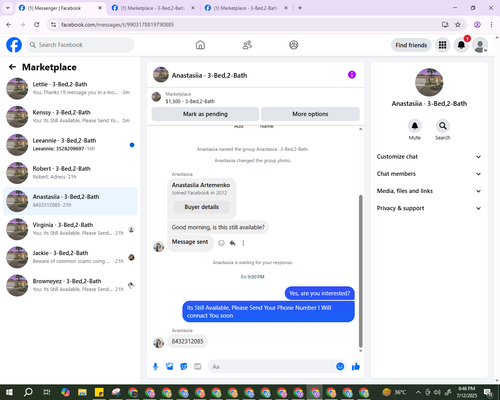Click the Search Facebook field

click(80, 45)
